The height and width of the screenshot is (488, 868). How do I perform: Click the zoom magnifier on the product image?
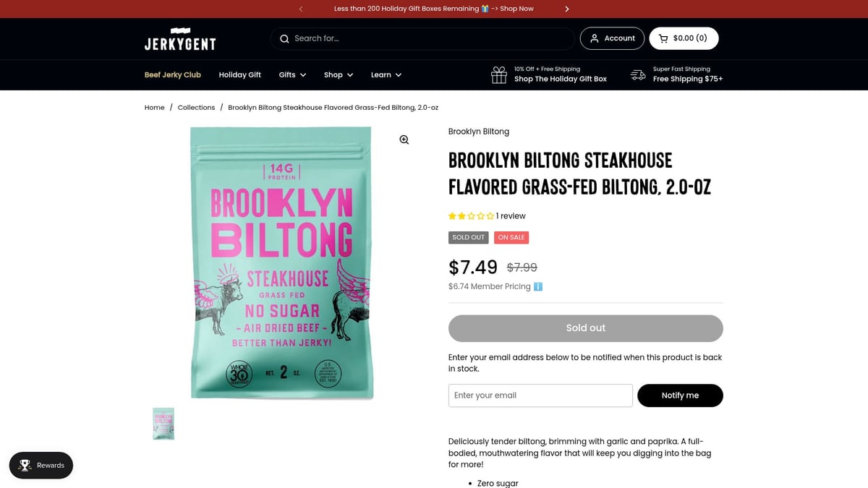click(404, 140)
